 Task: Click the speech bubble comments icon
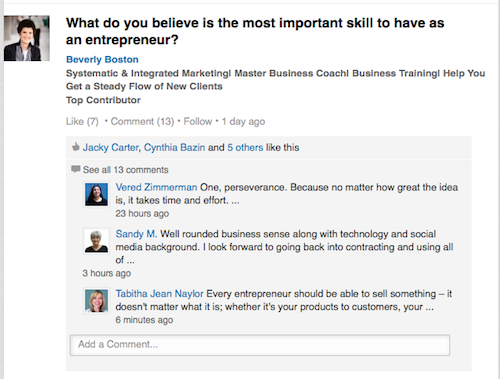[76, 169]
